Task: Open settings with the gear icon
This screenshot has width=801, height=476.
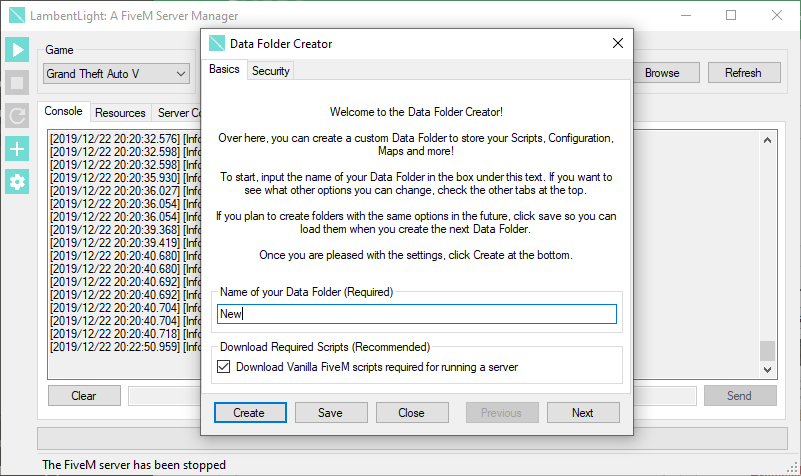Action: click(x=17, y=182)
